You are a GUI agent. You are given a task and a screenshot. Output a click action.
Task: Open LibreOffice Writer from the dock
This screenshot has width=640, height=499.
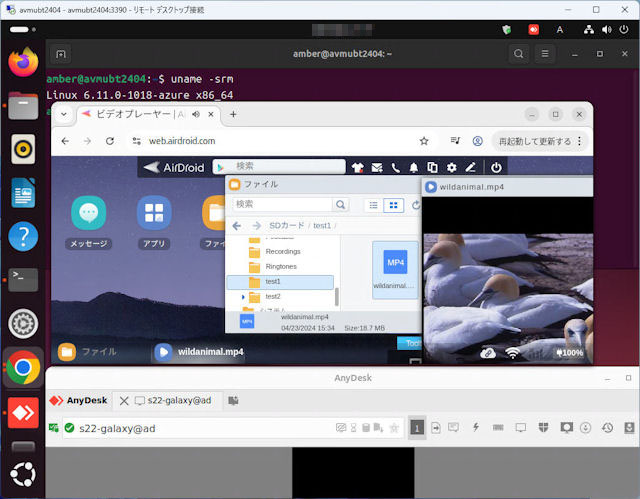pyautogui.click(x=23, y=193)
